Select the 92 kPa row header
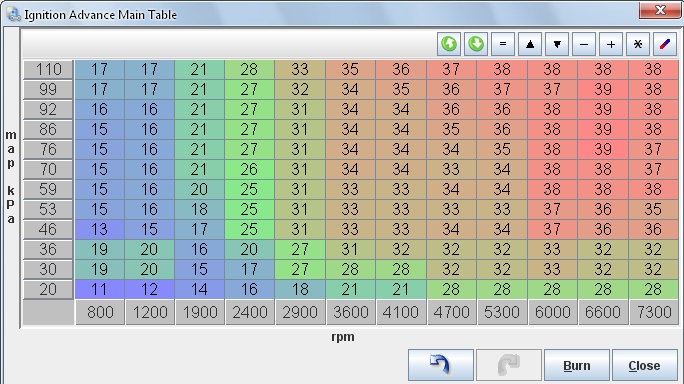The image size is (684, 384). point(48,110)
